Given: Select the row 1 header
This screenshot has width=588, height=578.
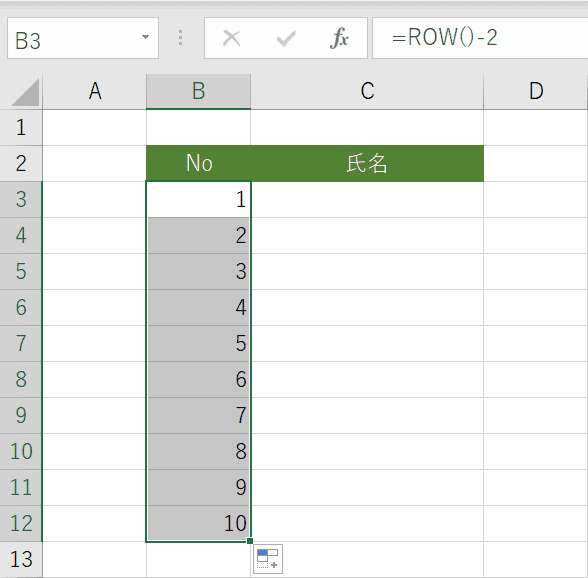Looking at the screenshot, I should click(x=21, y=128).
